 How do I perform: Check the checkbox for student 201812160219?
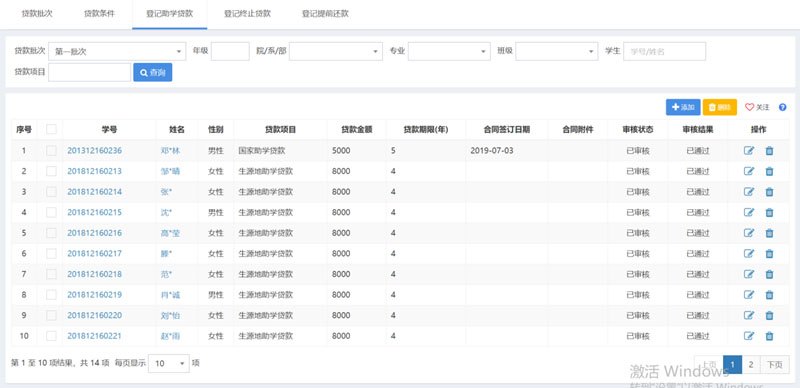coord(52,295)
